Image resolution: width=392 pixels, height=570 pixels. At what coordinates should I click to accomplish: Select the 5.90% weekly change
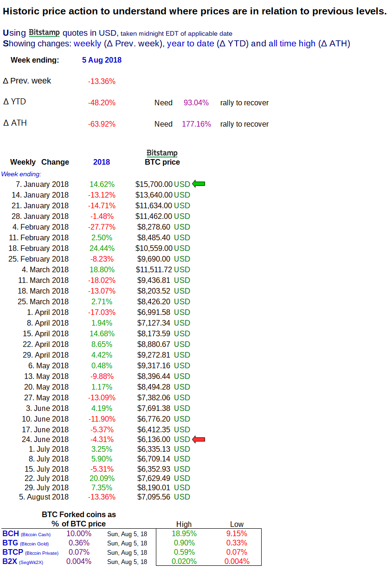point(102,459)
